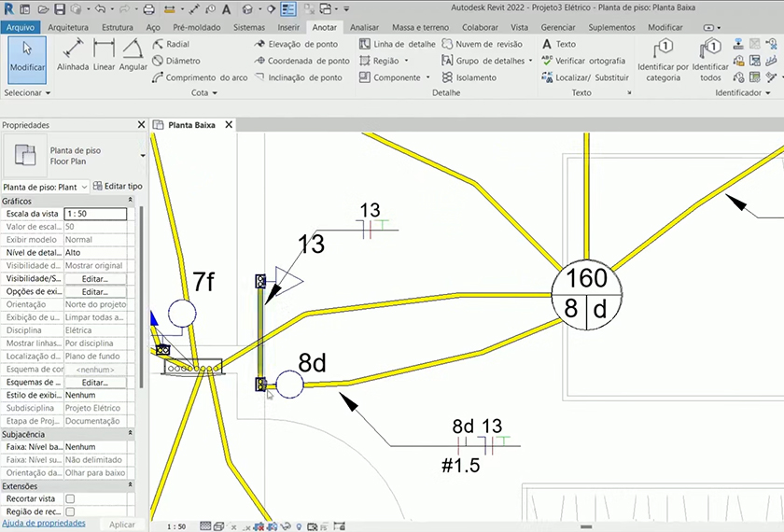
Task: Click the Escala da vista field
Action: point(95,214)
